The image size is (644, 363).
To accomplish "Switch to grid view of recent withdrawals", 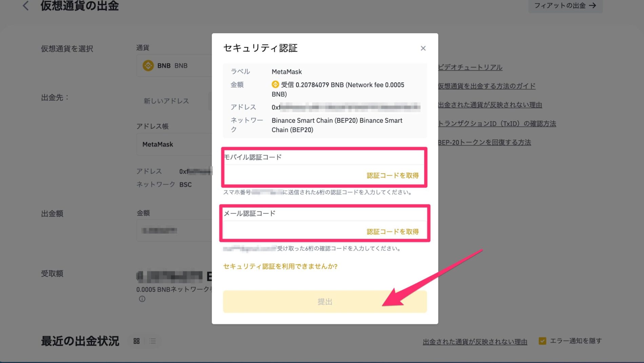I will 137,341.
